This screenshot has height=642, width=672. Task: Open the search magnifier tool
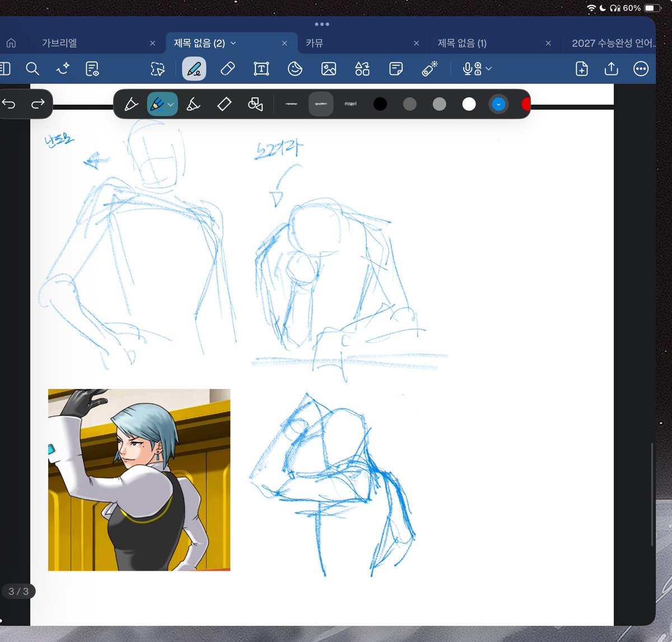[32, 68]
